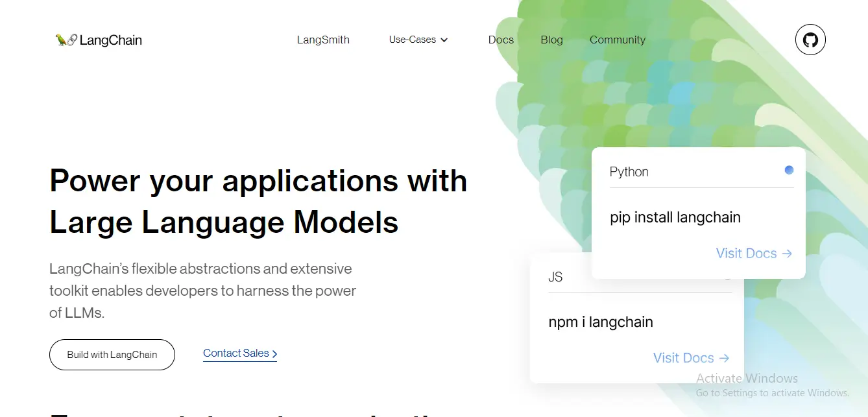Image resolution: width=868 pixels, height=417 pixels.
Task: Go to Docs in the navigation bar
Action: pyautogui.click(x=501, y=40)
